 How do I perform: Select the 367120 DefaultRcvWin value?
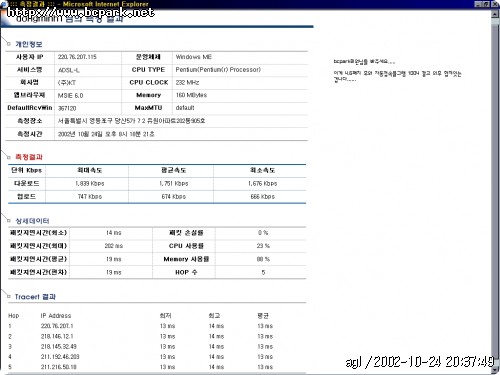67,108
